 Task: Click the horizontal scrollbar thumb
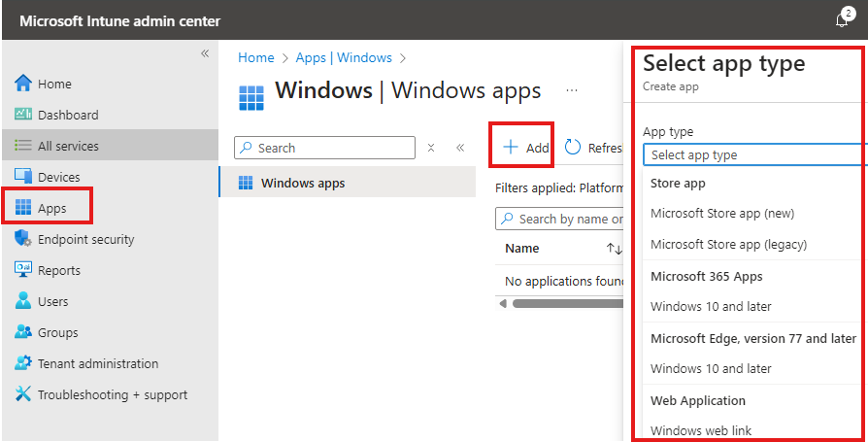568,303
